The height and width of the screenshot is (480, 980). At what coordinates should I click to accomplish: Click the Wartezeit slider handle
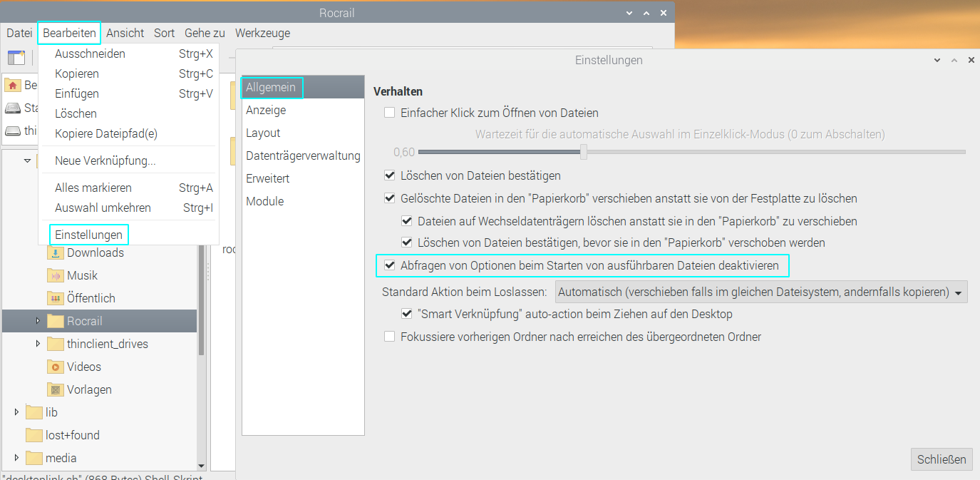584,152
